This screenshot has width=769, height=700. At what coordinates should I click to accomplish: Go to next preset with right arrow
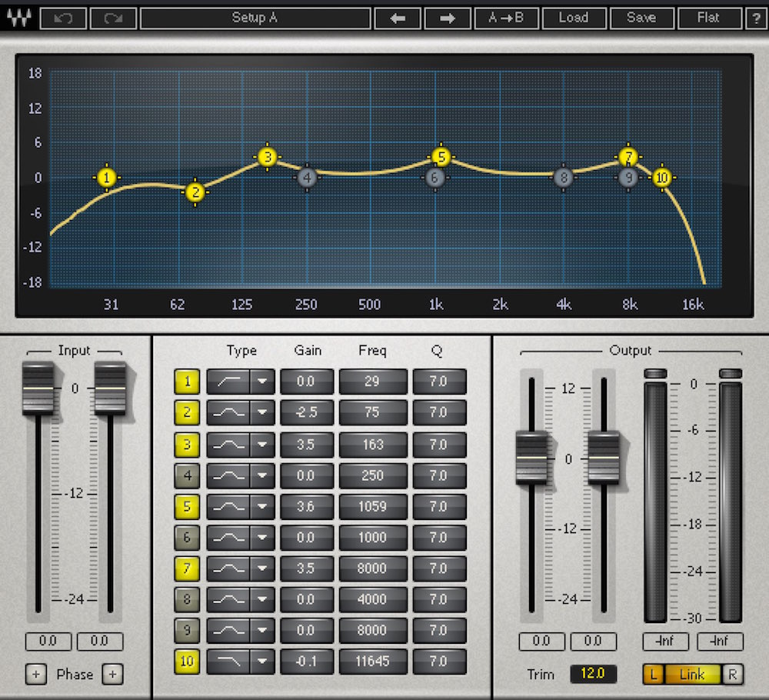click(x=448, y=18)
